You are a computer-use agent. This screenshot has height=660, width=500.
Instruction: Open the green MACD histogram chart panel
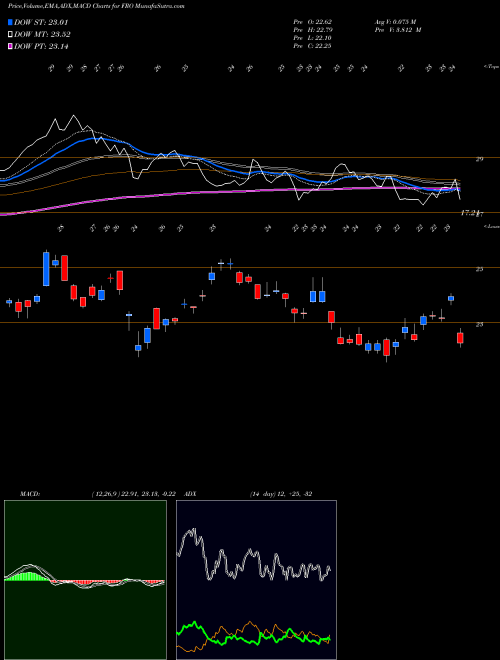coord(85,580)
